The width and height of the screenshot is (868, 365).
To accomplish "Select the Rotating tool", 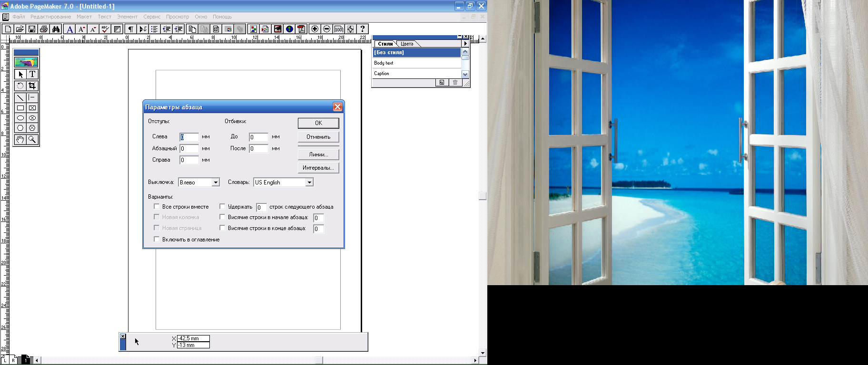I will pos(20,86).
